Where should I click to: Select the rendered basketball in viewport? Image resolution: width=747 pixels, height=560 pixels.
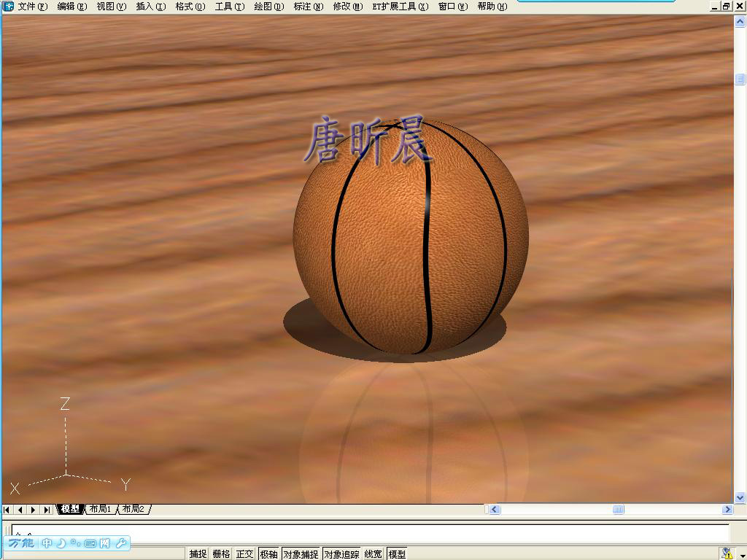pos(411,237)
